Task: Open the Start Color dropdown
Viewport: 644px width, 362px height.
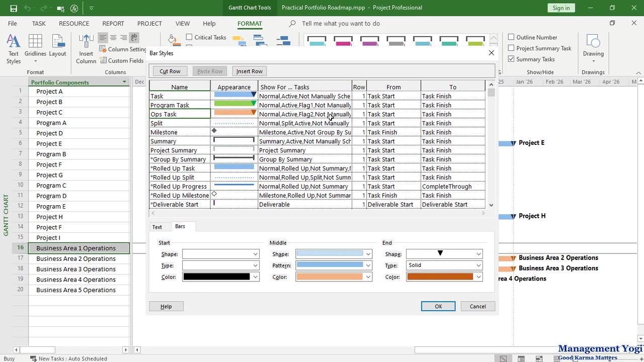Action: pos(255,277)
